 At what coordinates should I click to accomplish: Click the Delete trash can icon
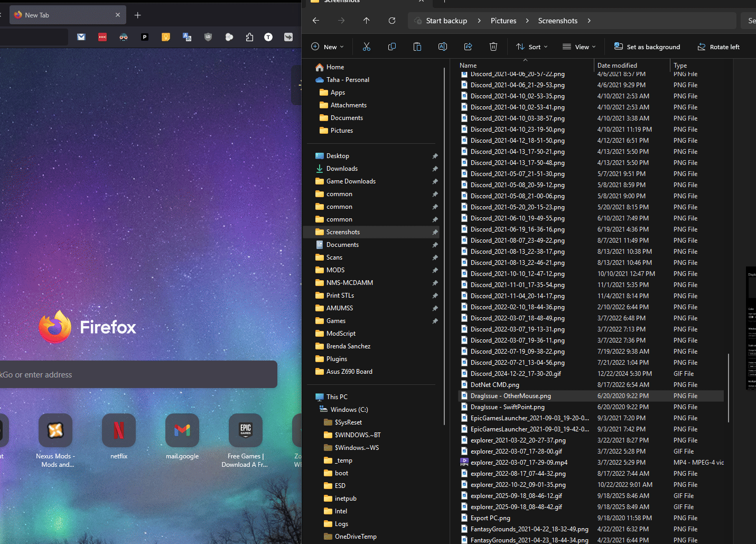[x=493, y=47]
